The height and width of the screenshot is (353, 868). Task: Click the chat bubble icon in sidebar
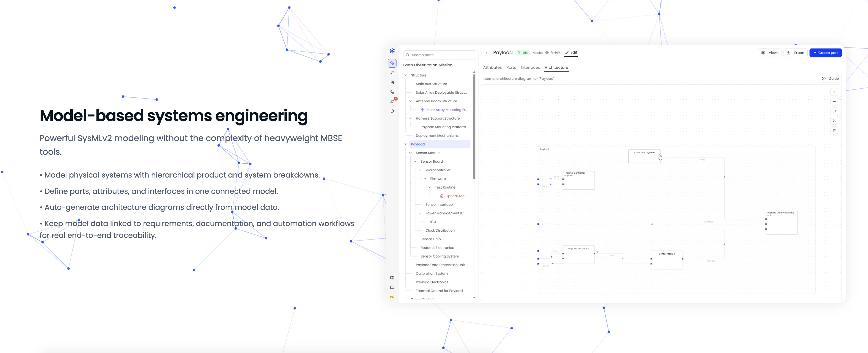tap(392, 287)
